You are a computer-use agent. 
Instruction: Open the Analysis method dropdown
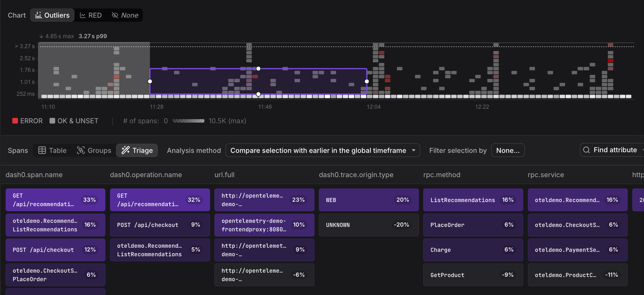point(322,150)
